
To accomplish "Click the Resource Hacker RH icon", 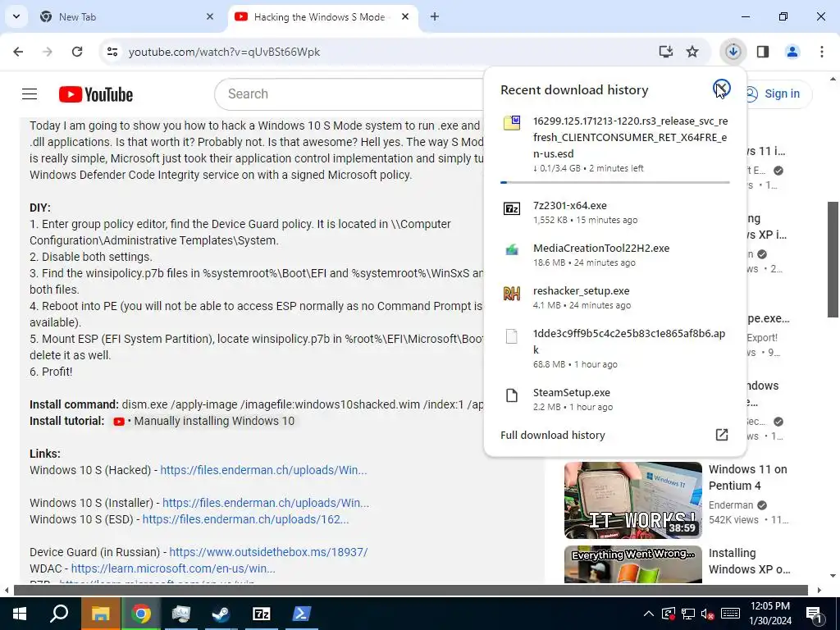I will click(512, 293).
